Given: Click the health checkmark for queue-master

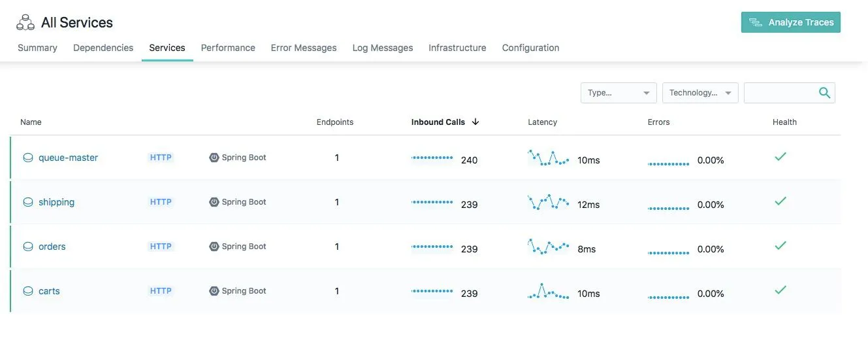Looking at the screenshot, I should tap(780, 157).
